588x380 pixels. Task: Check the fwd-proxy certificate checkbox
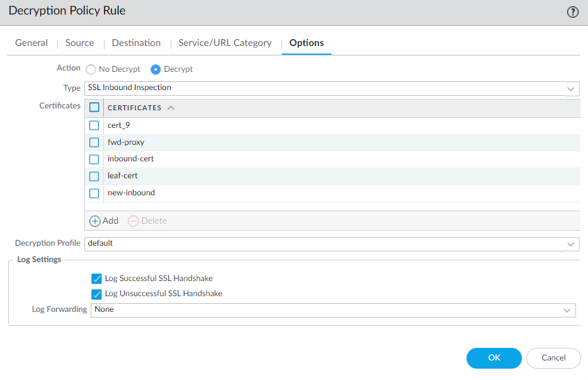coord(94,142)
